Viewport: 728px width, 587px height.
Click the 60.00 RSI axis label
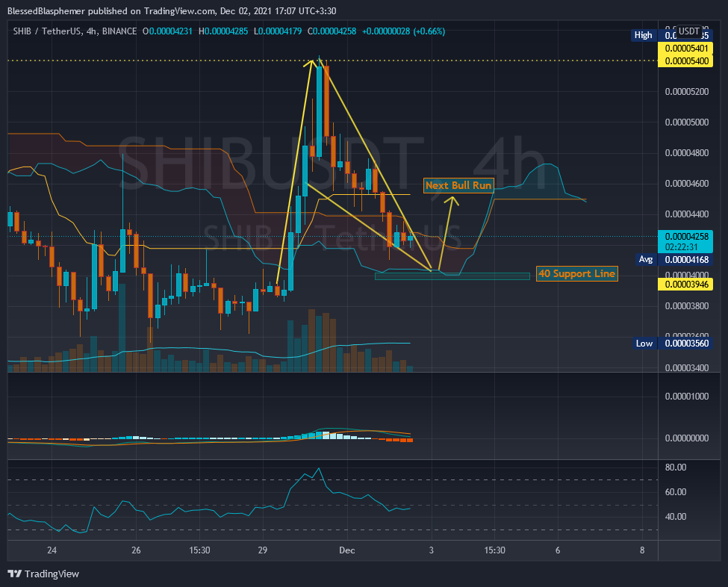[x=676, y=492]
